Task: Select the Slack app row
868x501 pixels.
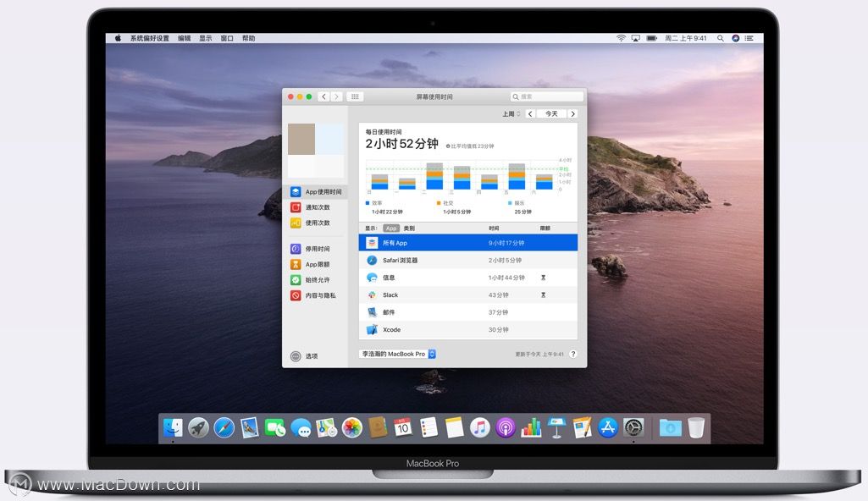Action: [468, 295]
